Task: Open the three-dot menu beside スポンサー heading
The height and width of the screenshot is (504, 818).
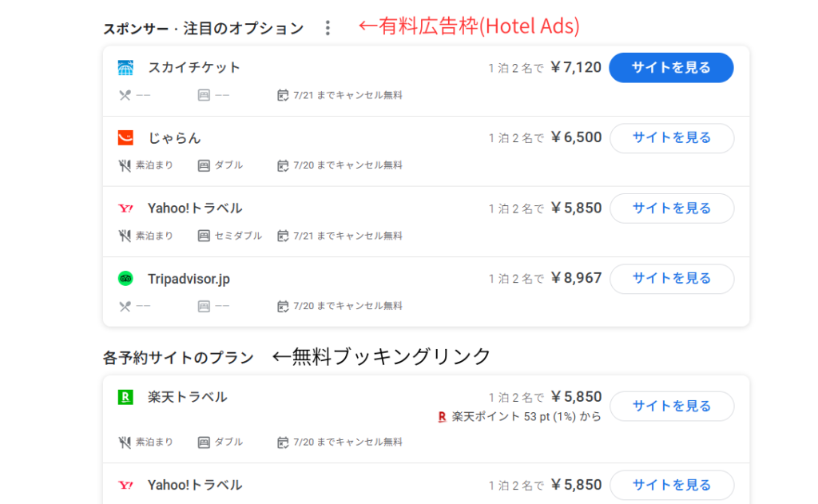Action: tap(328, 28)
